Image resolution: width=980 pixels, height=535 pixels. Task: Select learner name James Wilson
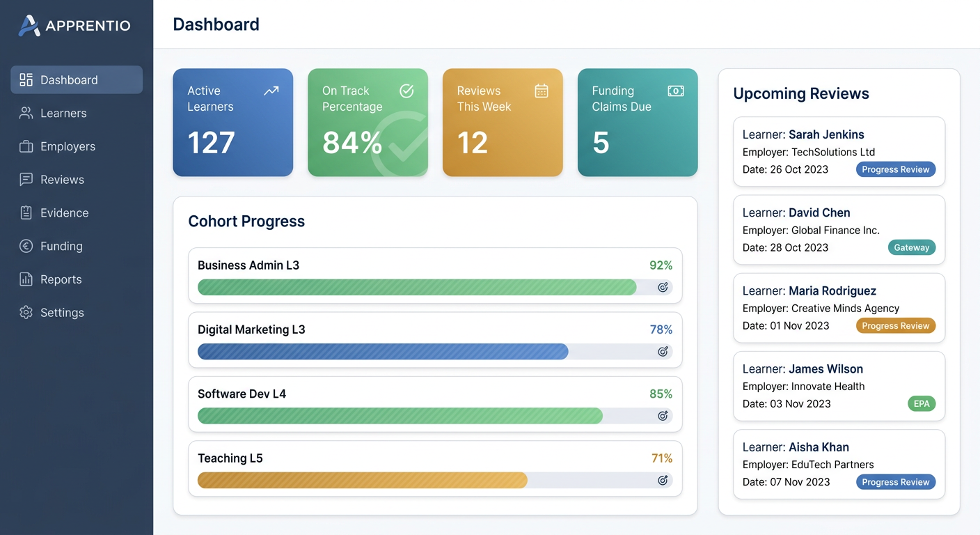[825, 369]
